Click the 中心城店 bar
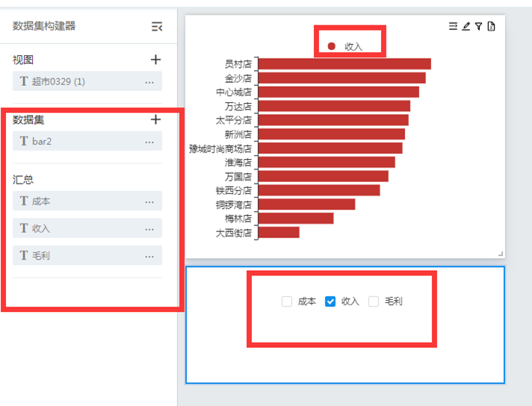 [x=338, y=92]
